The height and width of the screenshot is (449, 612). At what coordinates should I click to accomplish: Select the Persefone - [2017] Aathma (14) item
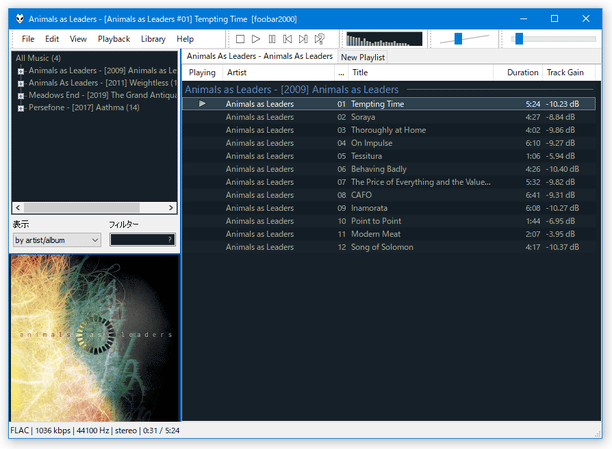[x=84, y=107]
